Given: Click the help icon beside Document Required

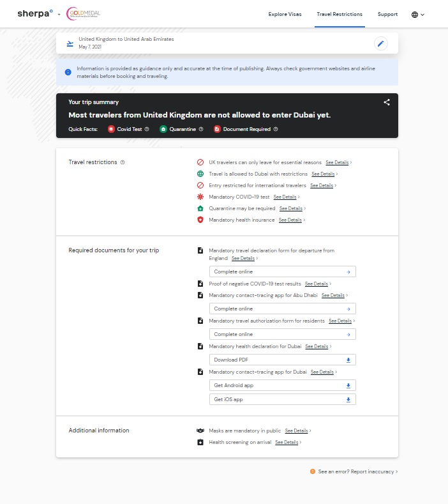Looking at the screenshot, I should click(x=276, y=129).
